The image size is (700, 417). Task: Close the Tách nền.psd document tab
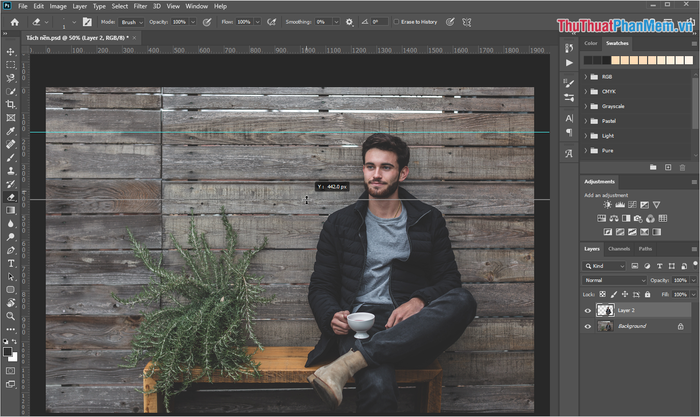pyautogui.click(x=134, y=38)
